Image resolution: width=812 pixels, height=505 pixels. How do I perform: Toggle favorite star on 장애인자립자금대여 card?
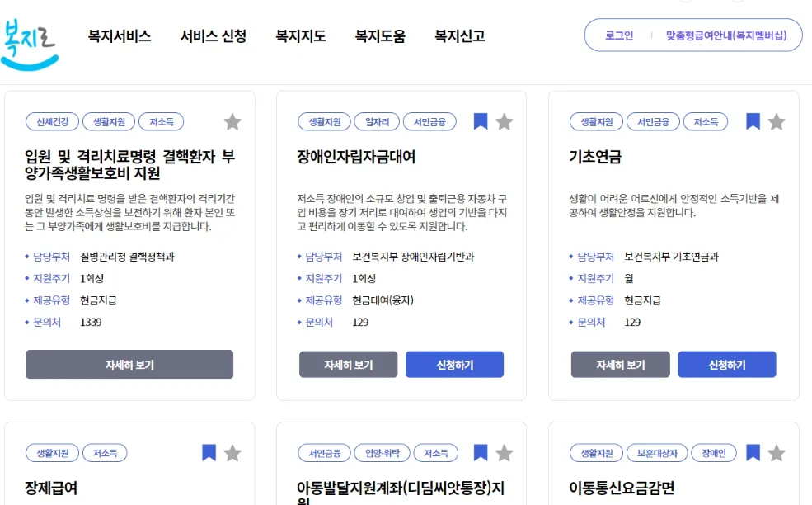505,122
